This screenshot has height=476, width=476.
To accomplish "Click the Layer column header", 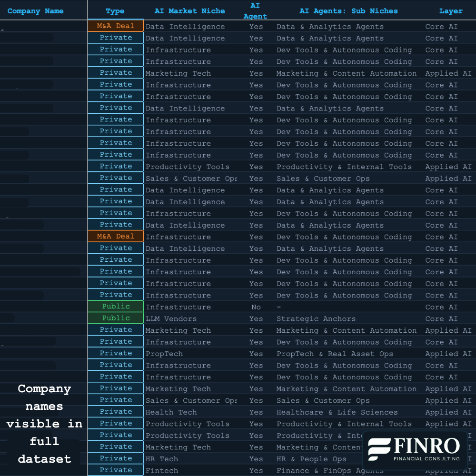I will pos(450,10).
